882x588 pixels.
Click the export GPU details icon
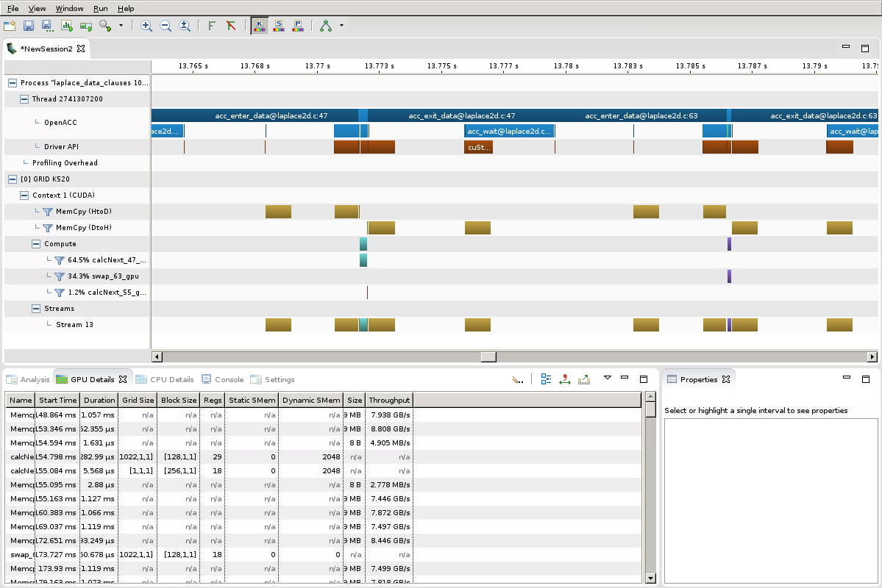pos(584,379)
